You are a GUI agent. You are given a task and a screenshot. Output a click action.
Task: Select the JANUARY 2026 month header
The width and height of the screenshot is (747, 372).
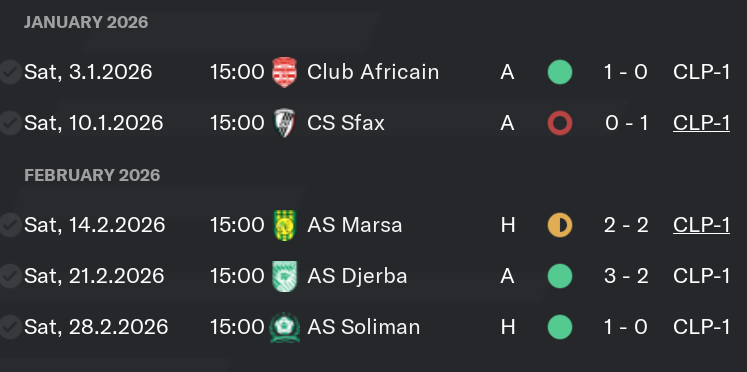tap(86, 22)
